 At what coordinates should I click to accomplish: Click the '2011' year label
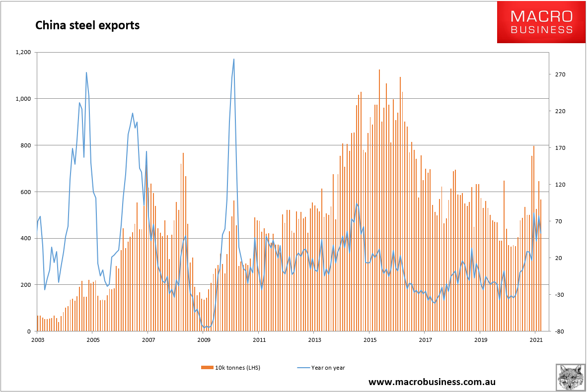[x=259, y=340]
